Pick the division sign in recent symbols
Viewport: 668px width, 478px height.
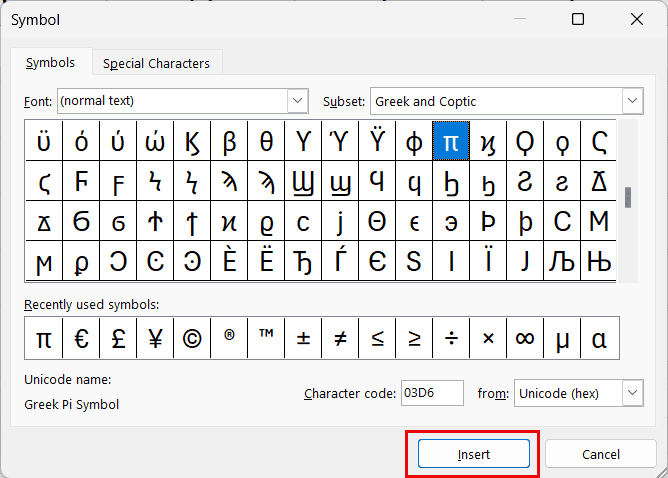tap(451, 339)
